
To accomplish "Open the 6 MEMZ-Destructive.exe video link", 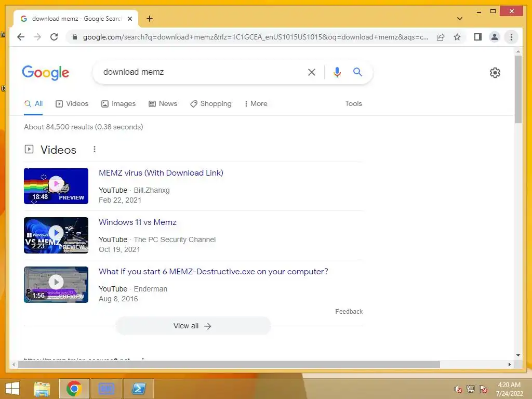I will [214, 272].
